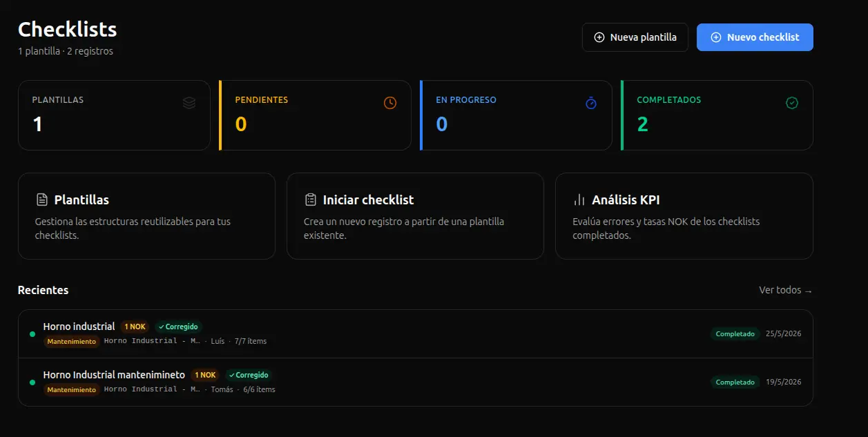Follow the Ver todos link

[786, 290]
